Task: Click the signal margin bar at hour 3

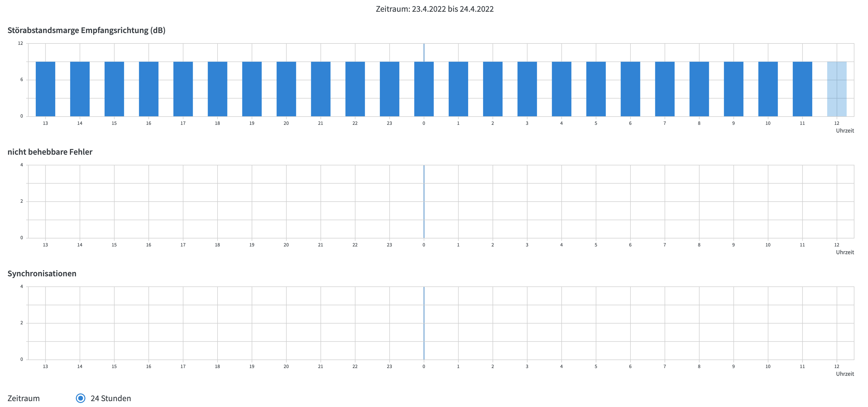Action: tap(527, 89)
